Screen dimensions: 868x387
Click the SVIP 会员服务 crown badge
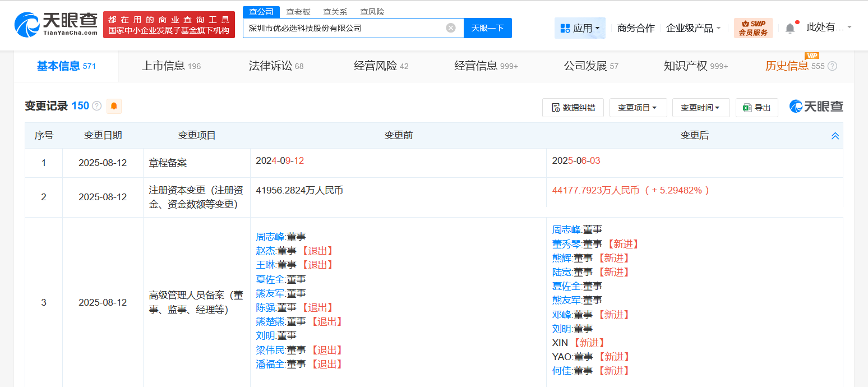pyautogui.click(x=754, y=27)
